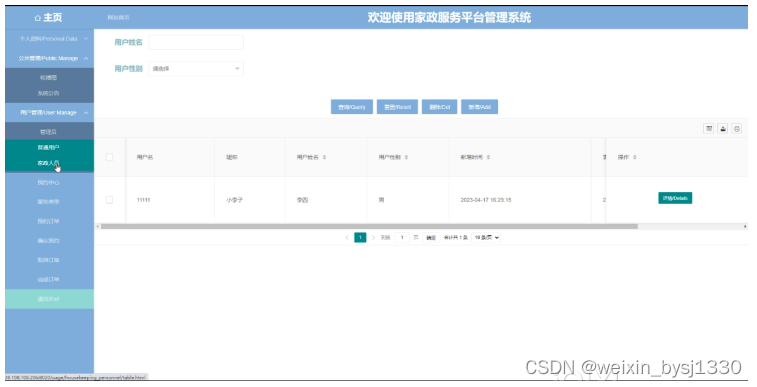Click the Reset button
This screenshot has width=757, height=387.
(x=397, y=107)
